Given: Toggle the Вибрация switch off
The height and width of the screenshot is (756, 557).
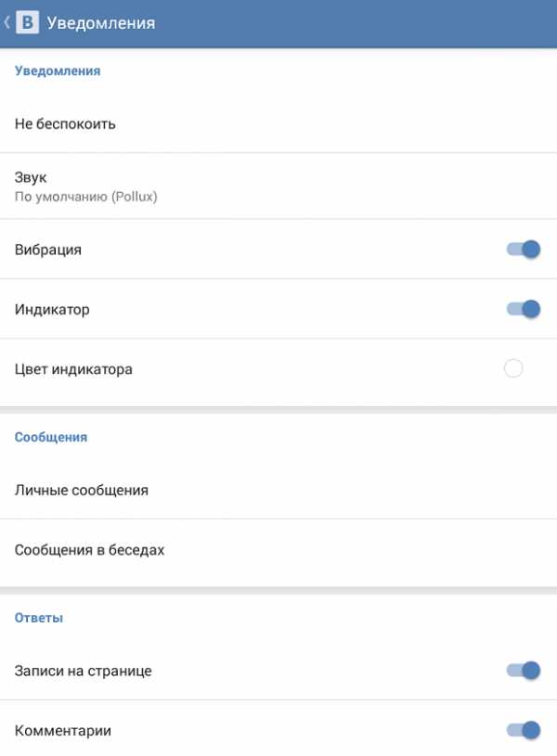Looking at the screenshot, I should tap(524, 250).
